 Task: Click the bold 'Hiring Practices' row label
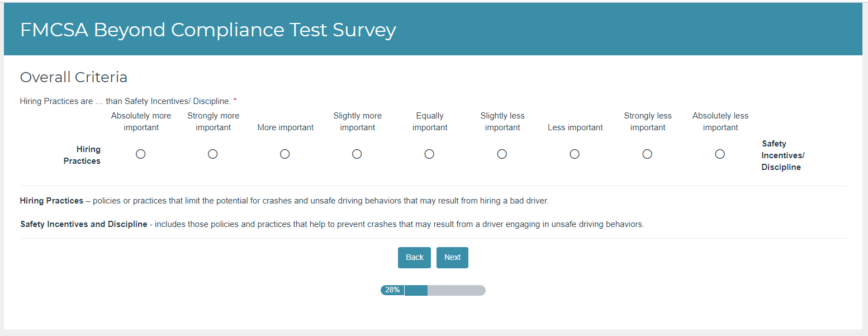82,155
